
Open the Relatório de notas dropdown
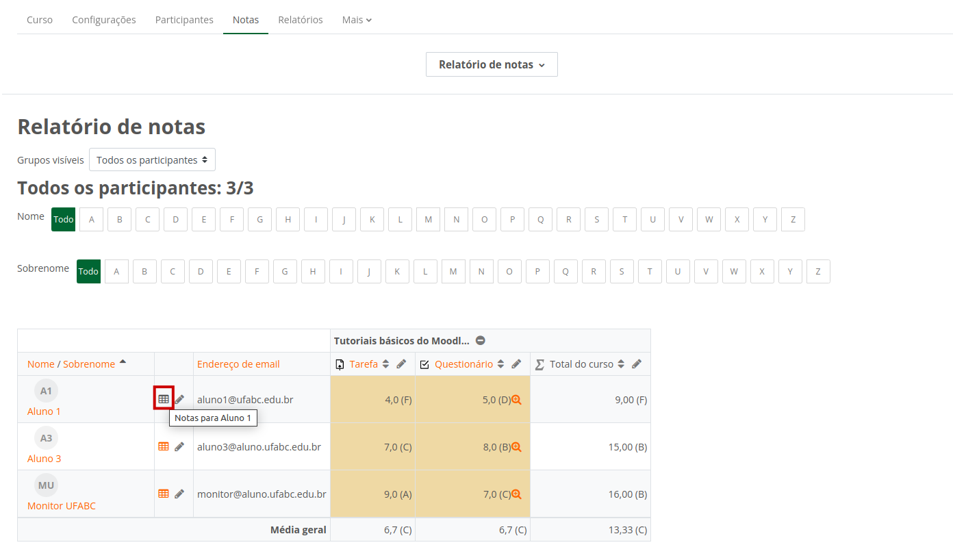492,64
